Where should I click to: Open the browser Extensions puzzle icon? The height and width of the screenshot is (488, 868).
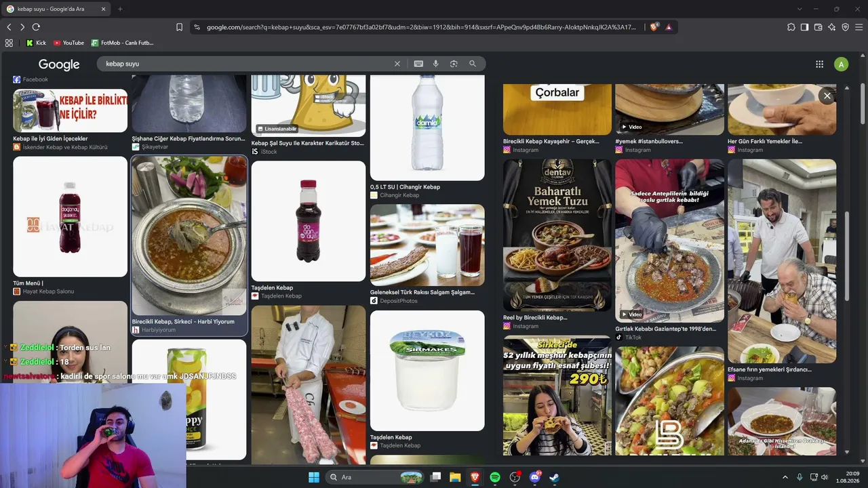click(x=791, y=27)
